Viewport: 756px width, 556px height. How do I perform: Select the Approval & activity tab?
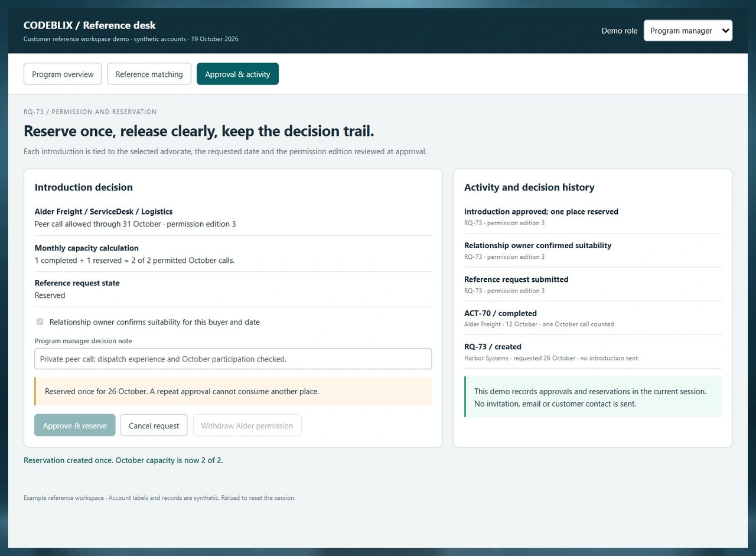[x=237, y=74]
